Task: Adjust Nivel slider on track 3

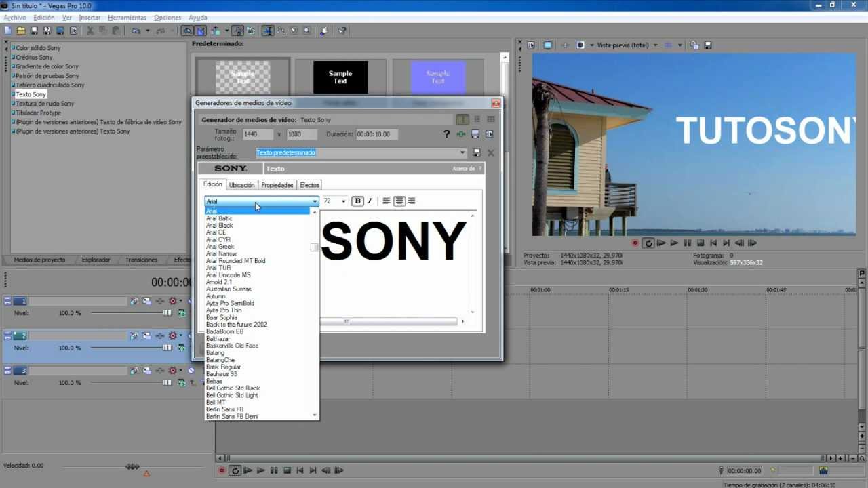Action: 167,382
